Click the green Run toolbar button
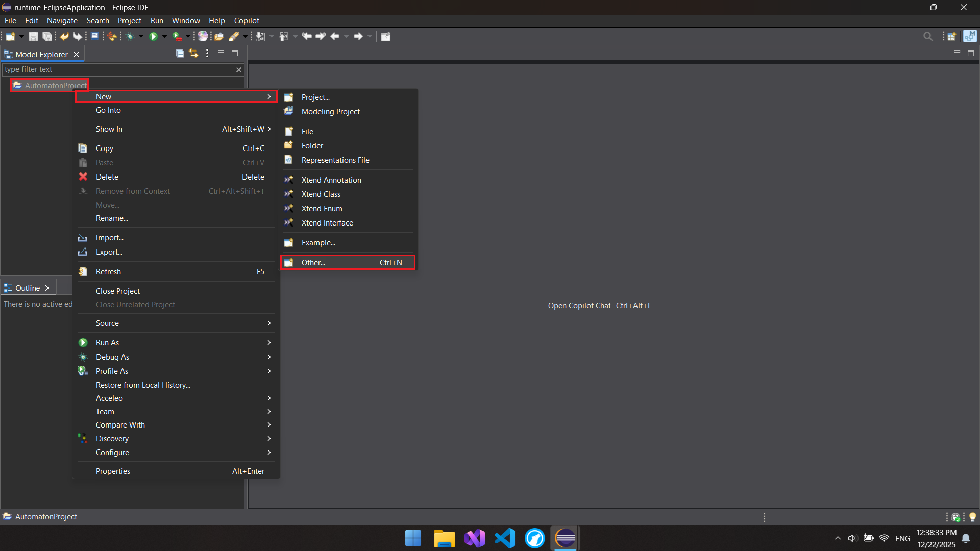Viewport: 980px width, 551px height. coord(153,36)
